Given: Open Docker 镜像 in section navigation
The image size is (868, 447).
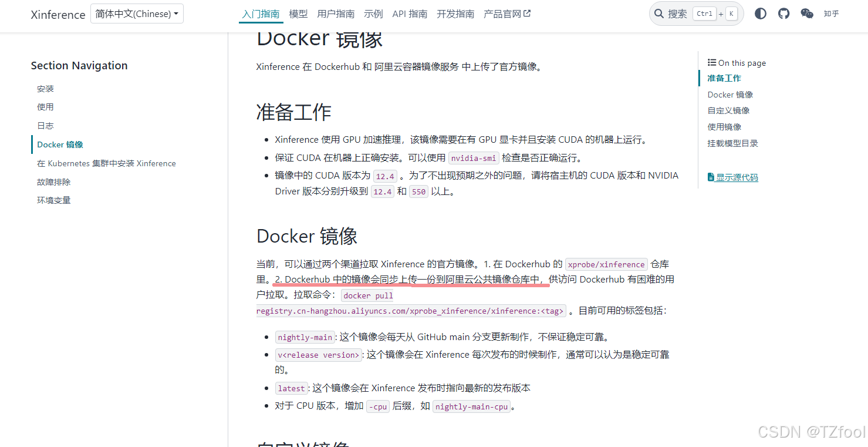Looking at the screenshot, I should click(x=60, y=144).
